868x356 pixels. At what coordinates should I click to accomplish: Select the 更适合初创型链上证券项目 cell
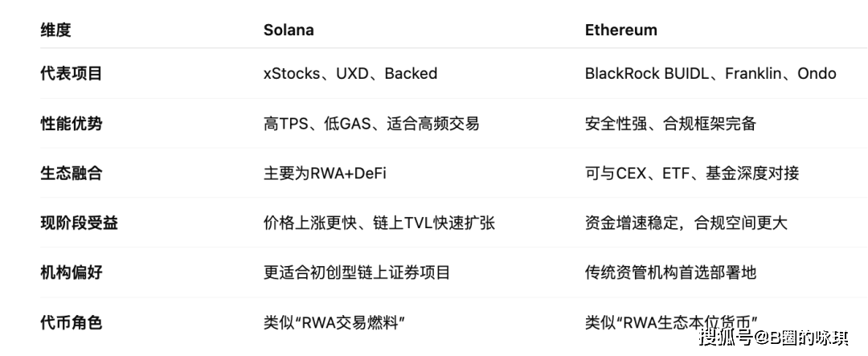(x=357, y=272)
